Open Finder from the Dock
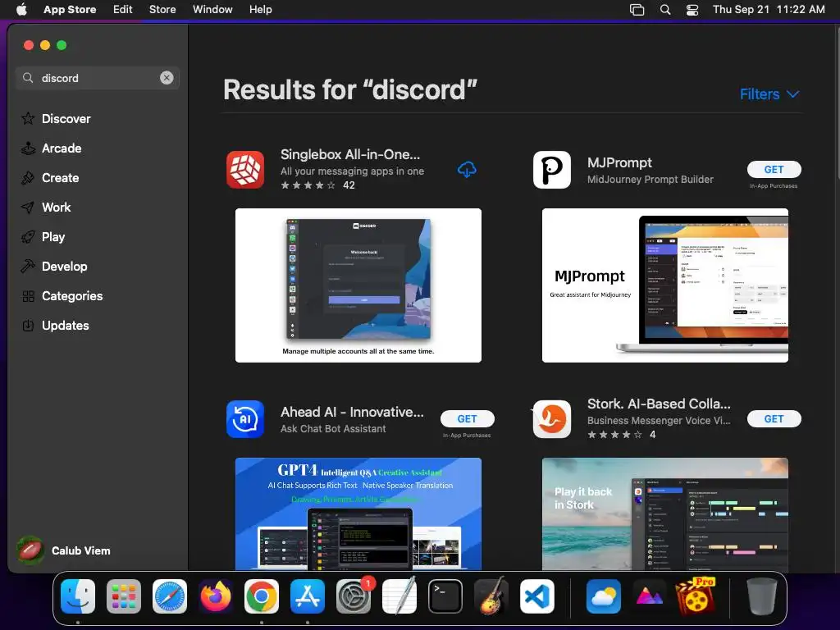Screen dimensions: 840x630 pyautogui.click(x=78, y=596)
